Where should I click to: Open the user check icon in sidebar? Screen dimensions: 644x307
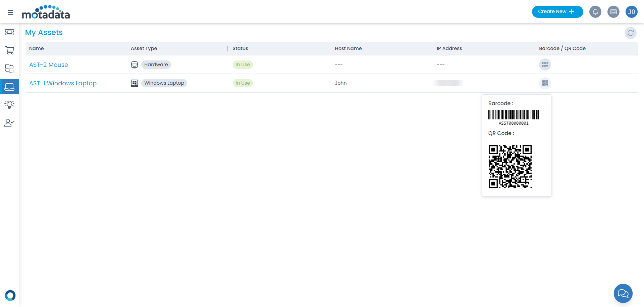(9, 123)
